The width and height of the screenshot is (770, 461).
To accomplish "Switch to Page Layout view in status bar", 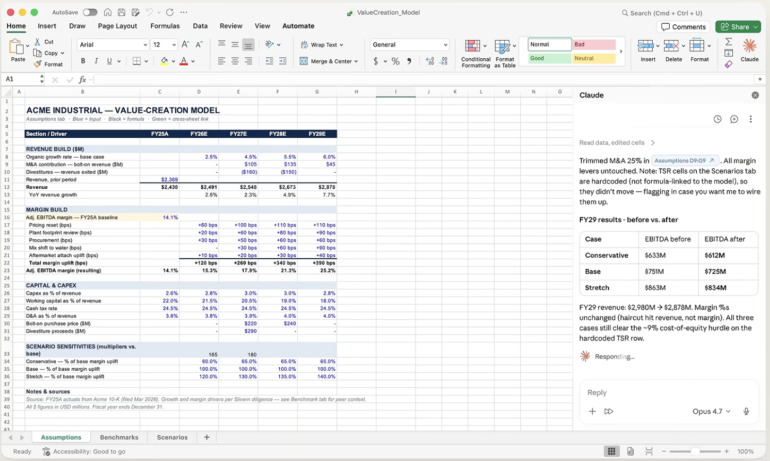I will 630,451.
